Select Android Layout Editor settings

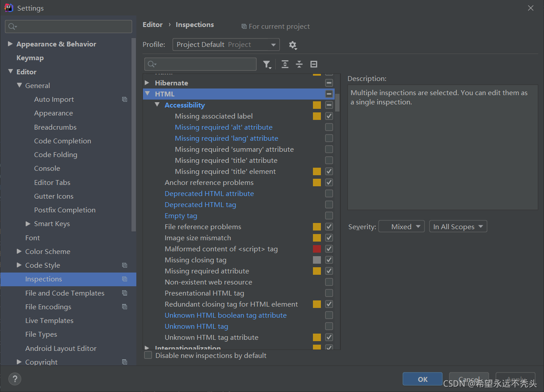coord(61,348)
